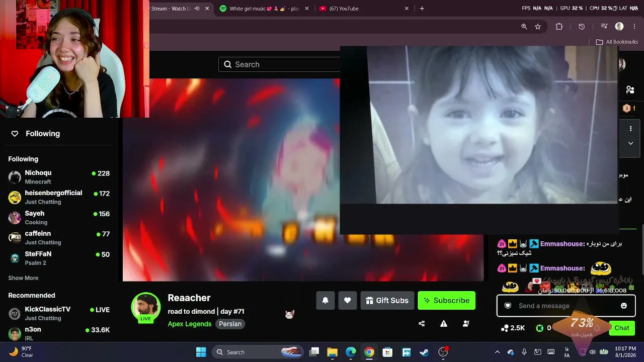The image size is (644, 362).
Task: Open Microsoft Store from the taskbar
Action: coord(387,352)
